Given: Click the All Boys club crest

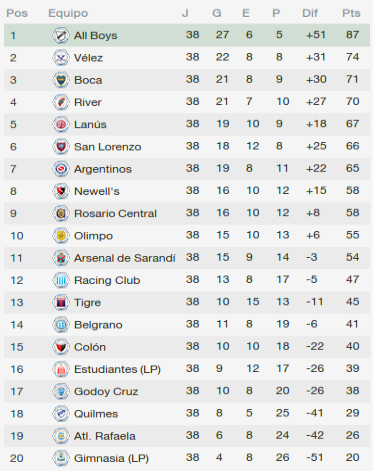Looking at the screenshot, I should coord(61,35).
